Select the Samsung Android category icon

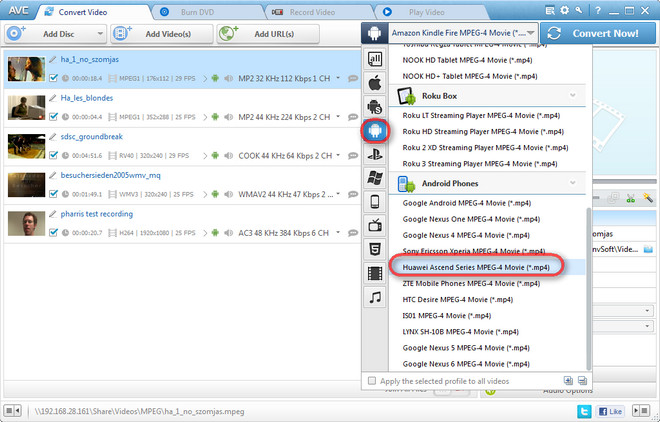point(375,107)
